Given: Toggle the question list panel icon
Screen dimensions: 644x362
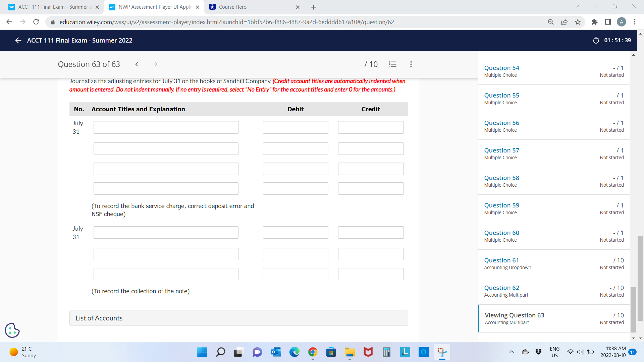Looking at the screenshot, I should [393, 64].
